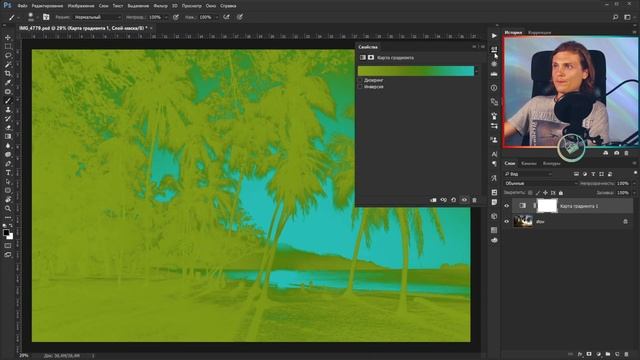Enable the Инверсия checkbox
This screenshot has width=640, height=360.
coord(360,87)
